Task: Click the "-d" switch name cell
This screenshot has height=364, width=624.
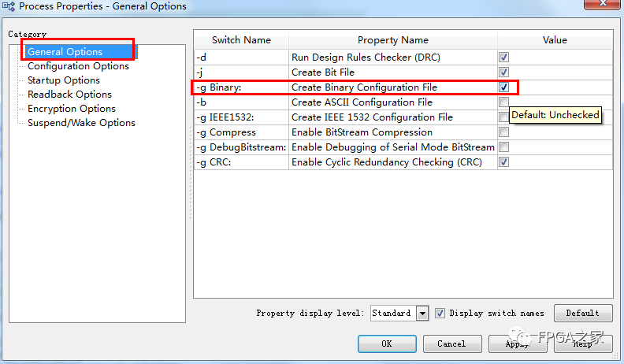Action: [241, 58]
